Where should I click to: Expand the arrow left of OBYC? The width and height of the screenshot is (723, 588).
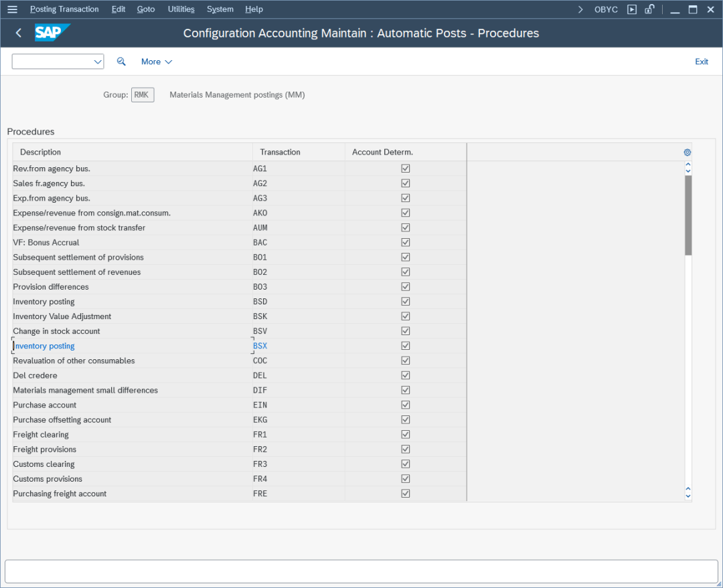(x=580, y=9)
